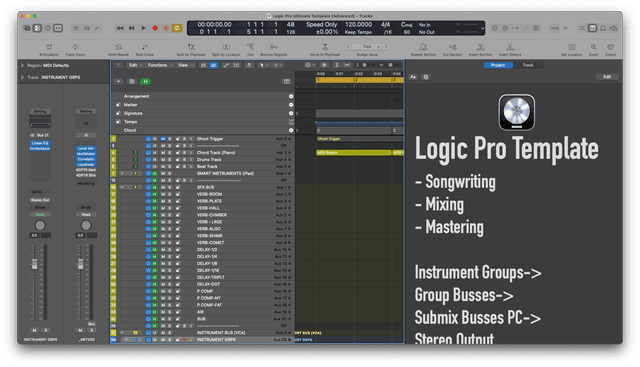Viewport: 640px width, 367px height.
Task: Click the Repeat Section icon
Action: pyautogui.click(x=423, y=47)
